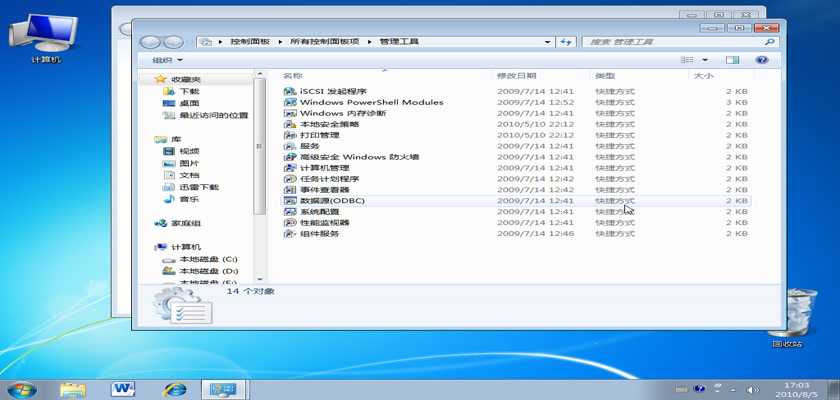The width and height of the screenshot is (840, 400).
Task: Sort the list by 名称 column
Action: click(x=292, y=76)
